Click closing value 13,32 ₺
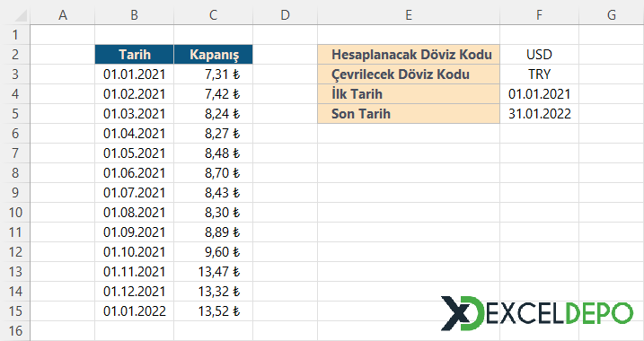Image resolution: width=644 pixels, height=341 pixels. (213, 291)
